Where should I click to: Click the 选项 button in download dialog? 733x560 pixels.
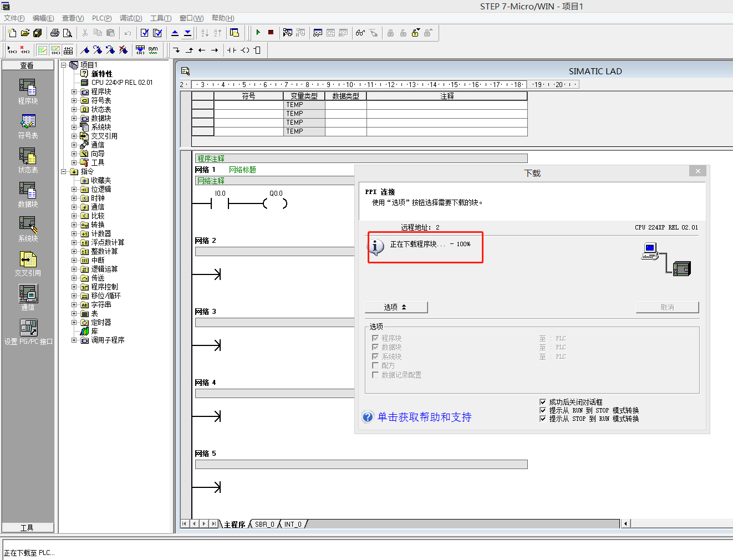coord(396,307)
